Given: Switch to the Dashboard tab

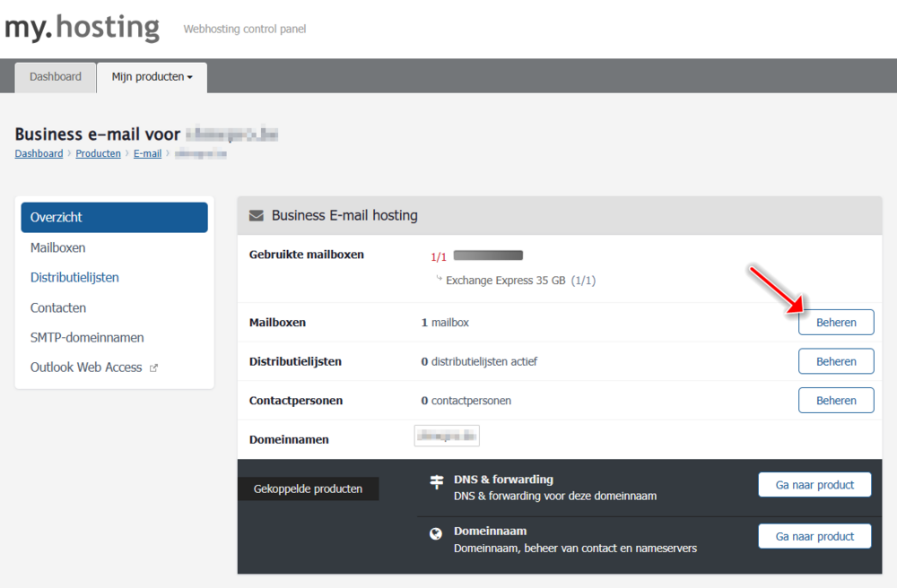Looking at the screenshot, I should click(x=56, y=77).
